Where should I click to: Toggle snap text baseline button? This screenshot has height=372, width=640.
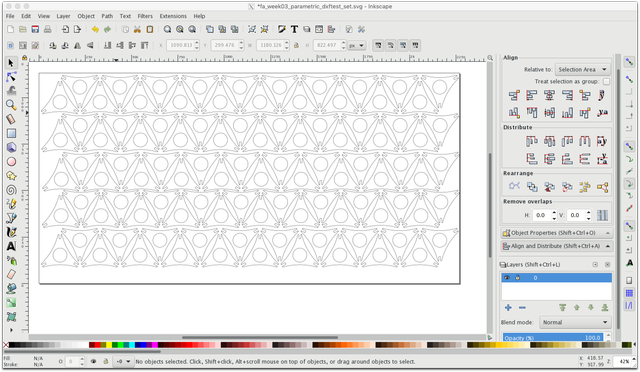629,263
